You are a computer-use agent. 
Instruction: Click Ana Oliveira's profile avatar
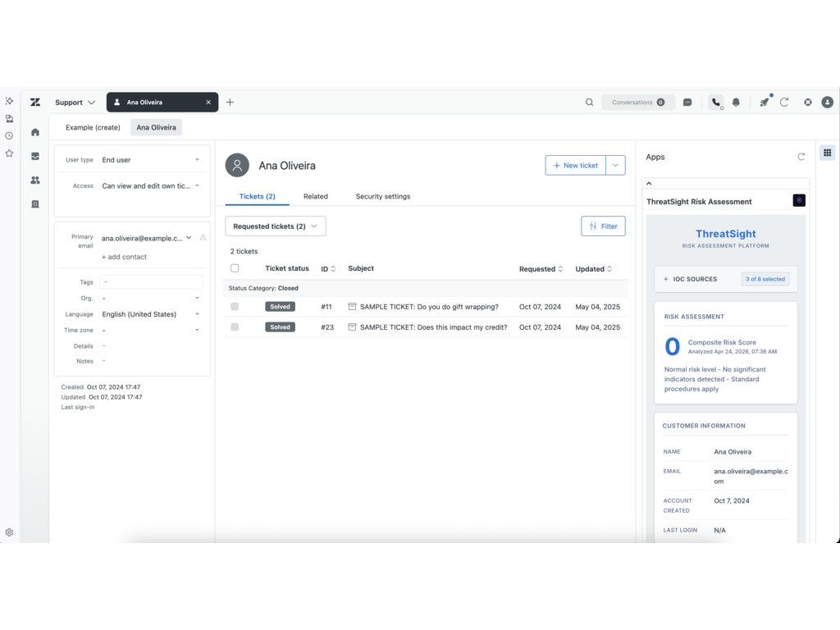tap(237, 166)
